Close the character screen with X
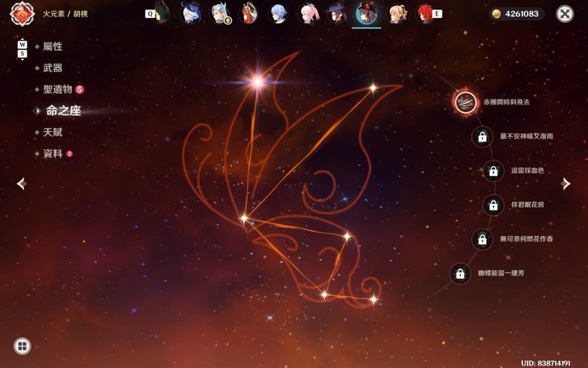This screenshot has width=588, height=368. coord(564,14)
